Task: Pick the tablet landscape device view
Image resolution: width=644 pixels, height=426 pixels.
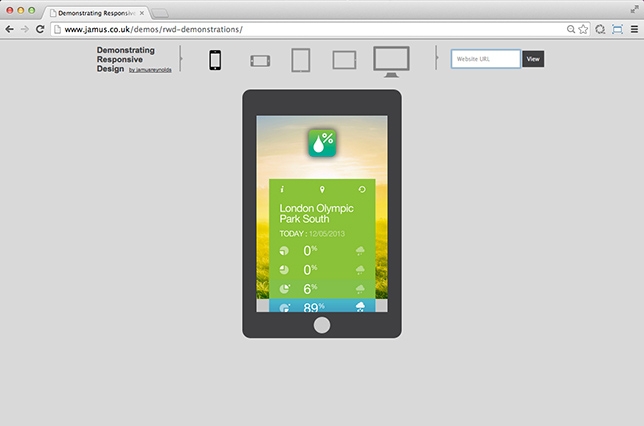Action: point(344,60)
